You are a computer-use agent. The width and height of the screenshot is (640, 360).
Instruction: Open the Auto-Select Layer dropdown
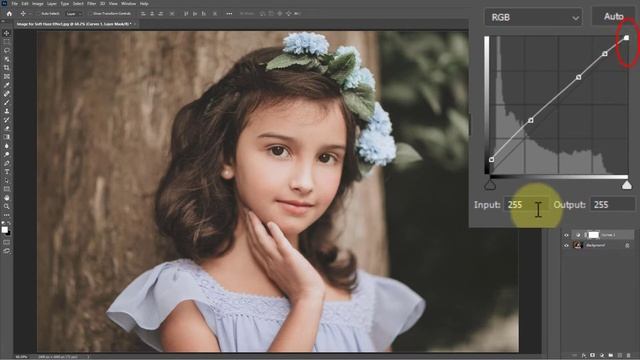coord(73,13)
